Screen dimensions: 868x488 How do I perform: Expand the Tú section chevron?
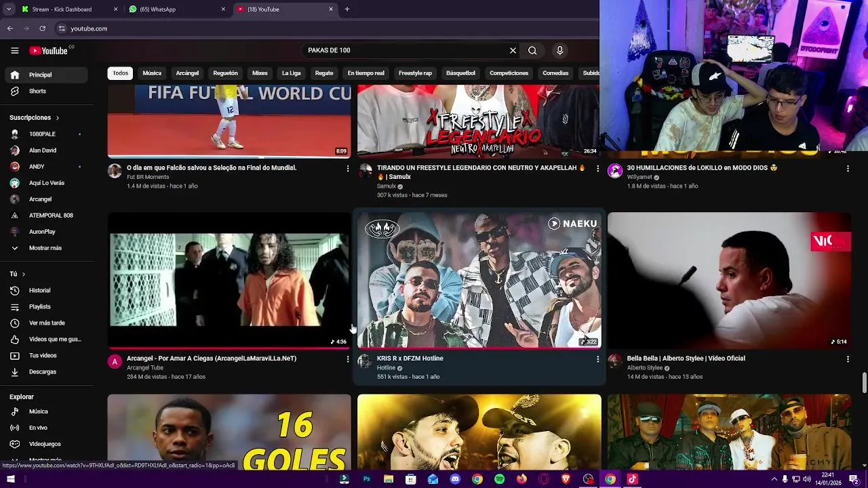click(x=24, y=274)
